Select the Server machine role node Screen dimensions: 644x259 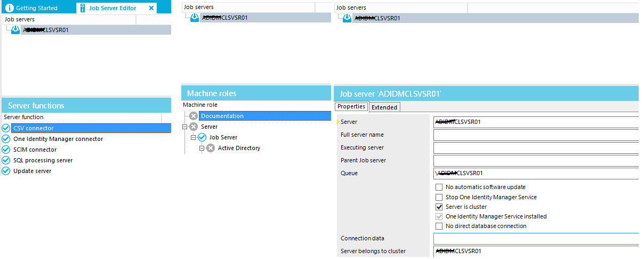(x=210, y=127)
